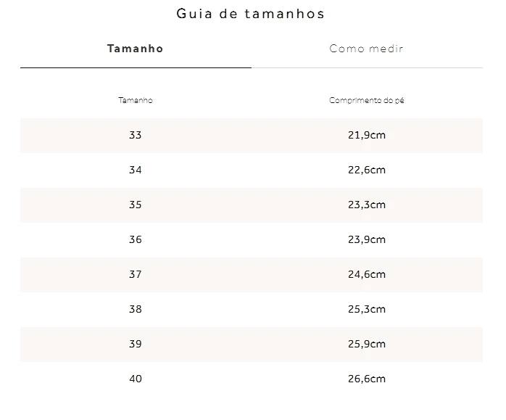Click the Guia de tamanhos heading
This screenshot has width=506, height=420.
click(x=250, y=14)
